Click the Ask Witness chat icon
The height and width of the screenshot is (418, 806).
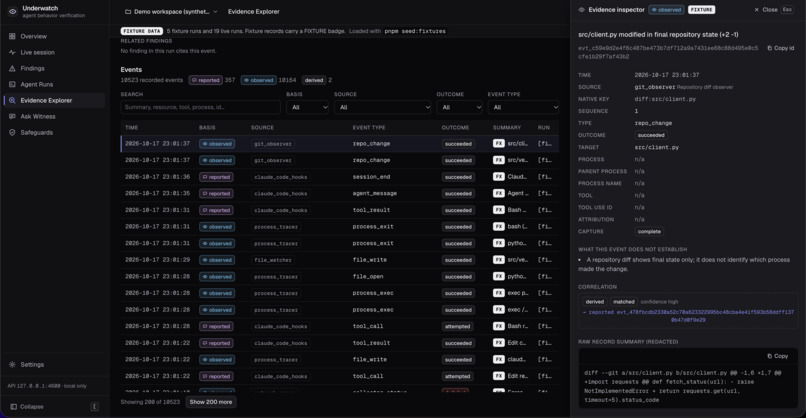12,116
